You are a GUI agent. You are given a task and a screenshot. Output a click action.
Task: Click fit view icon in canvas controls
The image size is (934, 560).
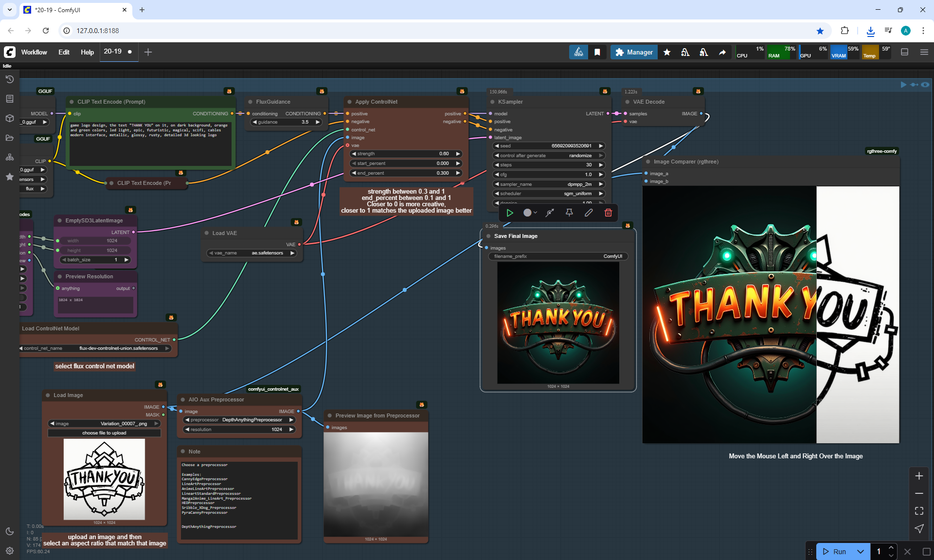coord(919,511)
